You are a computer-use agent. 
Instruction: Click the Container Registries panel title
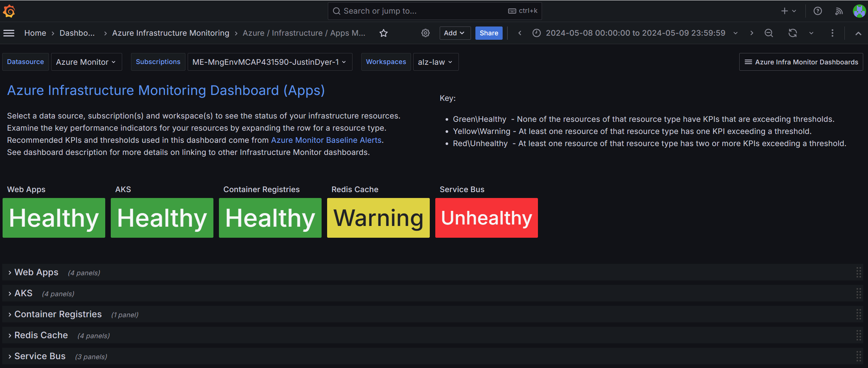point(261,190)
